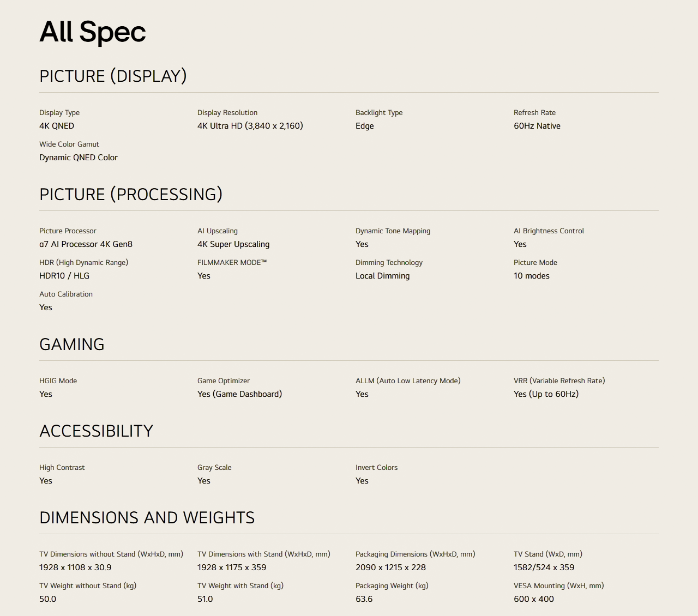Click the VRR (Variable Refresh Rate) label
698x616 pixels.
(x=559, y=381)
